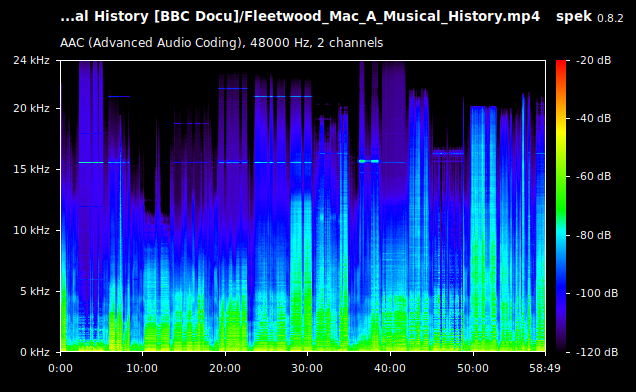Click the 10:00 time axis label
This screenshot has width=636, height=392.
coord(142,368)
